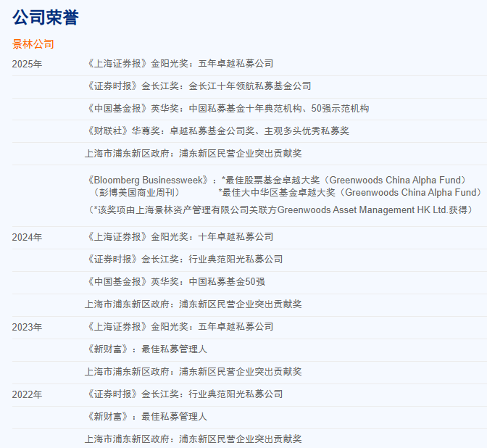487x448 pixels.
Task: Click the 中国私募基金十年典范机构 award entry
Action: [x=227, y=109]
